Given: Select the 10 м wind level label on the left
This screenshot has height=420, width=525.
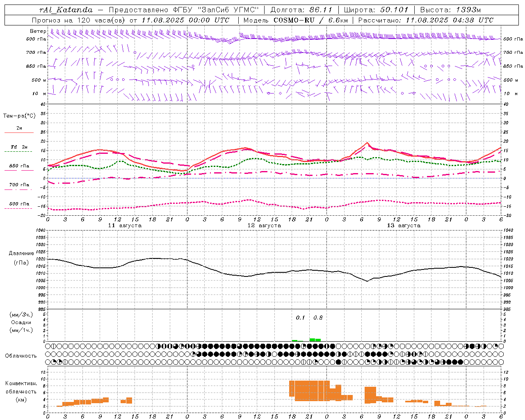Looking at the screenshot, I should click(39, 94).
